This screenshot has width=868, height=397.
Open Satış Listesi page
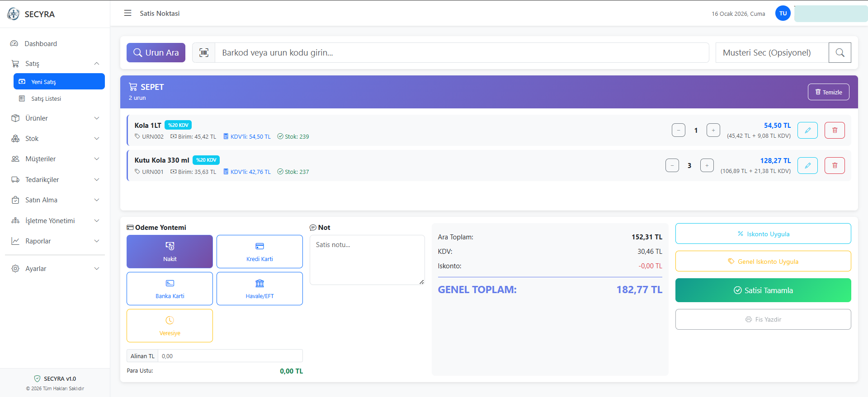[46, 99]
